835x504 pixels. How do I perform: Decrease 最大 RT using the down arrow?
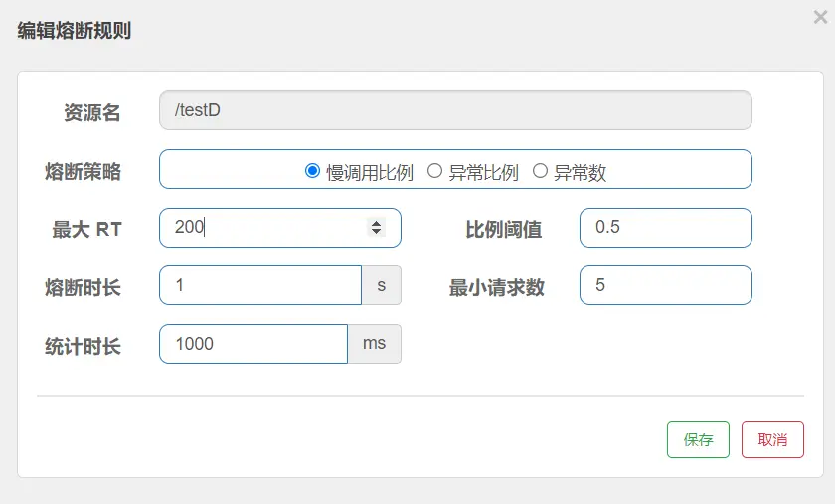tap(376, 232)
